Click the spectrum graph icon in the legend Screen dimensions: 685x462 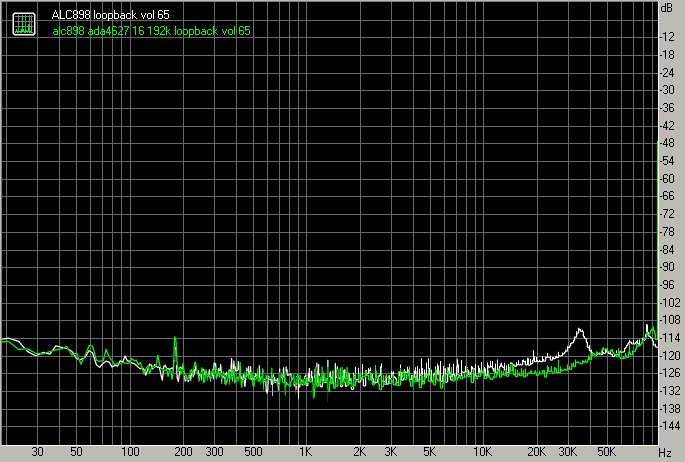(x=24, y=24)
